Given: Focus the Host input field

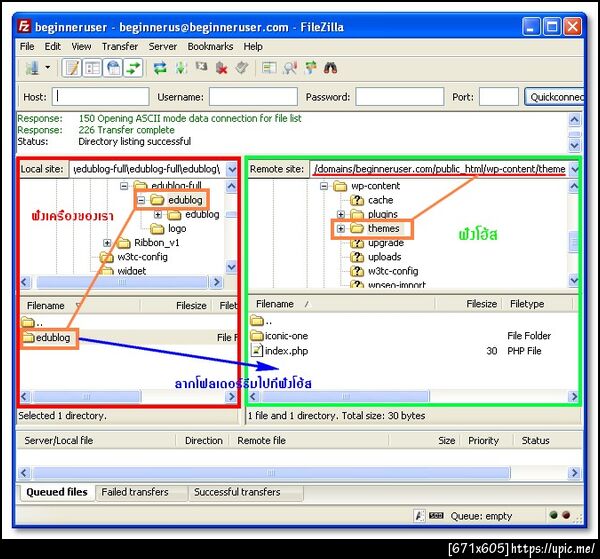Looking at the screenshot, I should pos(101,96).
